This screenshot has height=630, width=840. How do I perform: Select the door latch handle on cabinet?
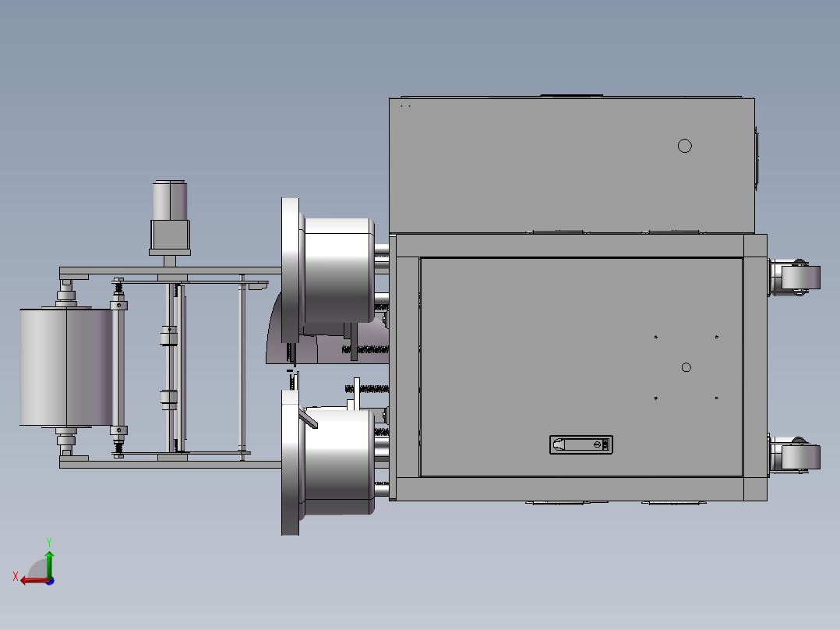click(x=581, y=444)
